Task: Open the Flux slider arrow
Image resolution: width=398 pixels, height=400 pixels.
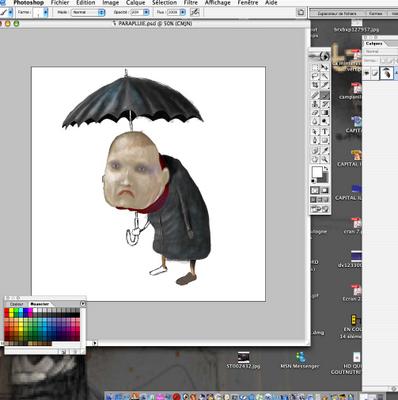Action: [x=183, y=12]
